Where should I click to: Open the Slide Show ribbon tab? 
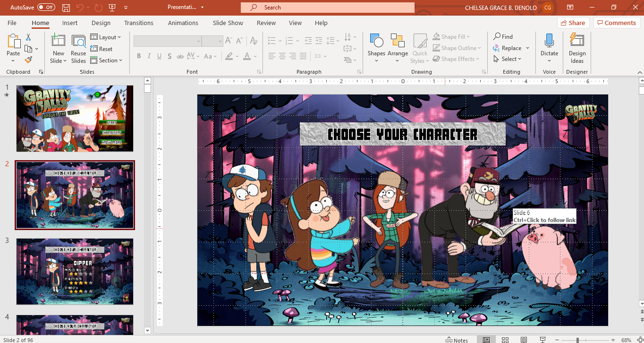click(x=228, y=23)
